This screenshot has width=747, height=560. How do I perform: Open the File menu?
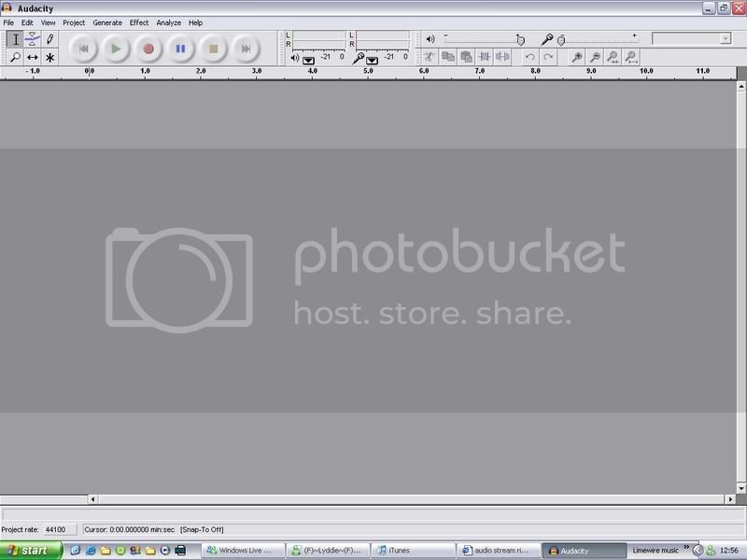(x=8, y=22)
